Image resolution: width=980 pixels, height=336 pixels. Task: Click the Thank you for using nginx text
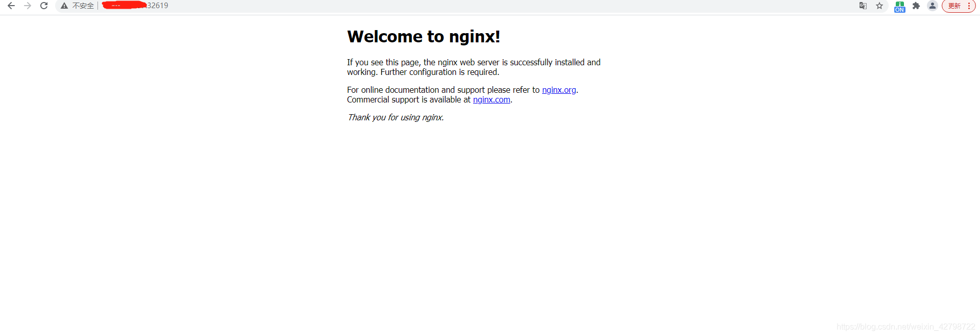396,117
